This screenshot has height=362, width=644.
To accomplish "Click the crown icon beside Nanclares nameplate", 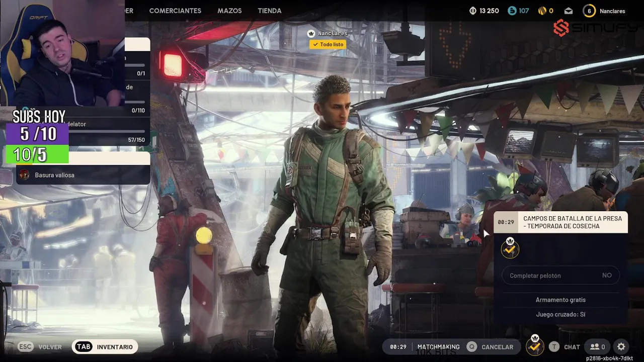I will [311, 33].
